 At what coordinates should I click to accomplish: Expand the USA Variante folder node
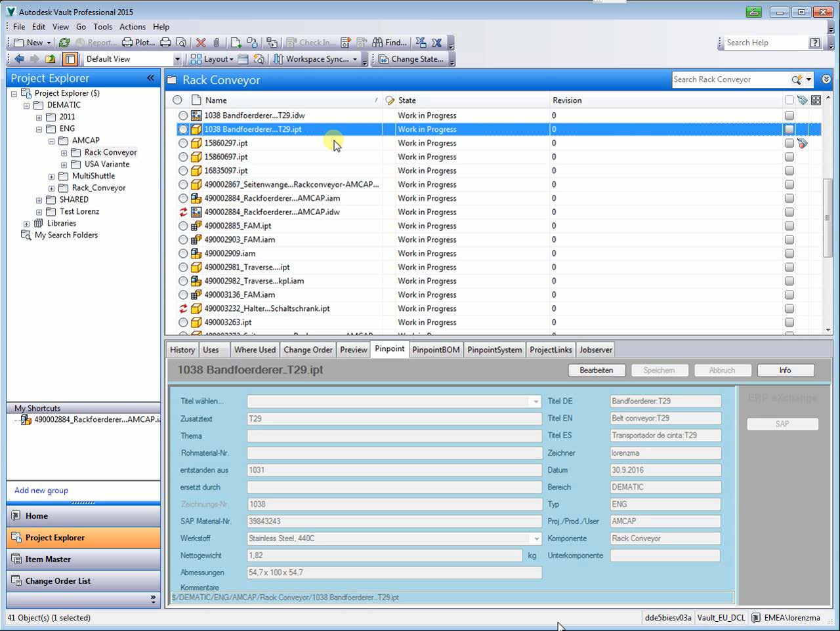point(64,165)
